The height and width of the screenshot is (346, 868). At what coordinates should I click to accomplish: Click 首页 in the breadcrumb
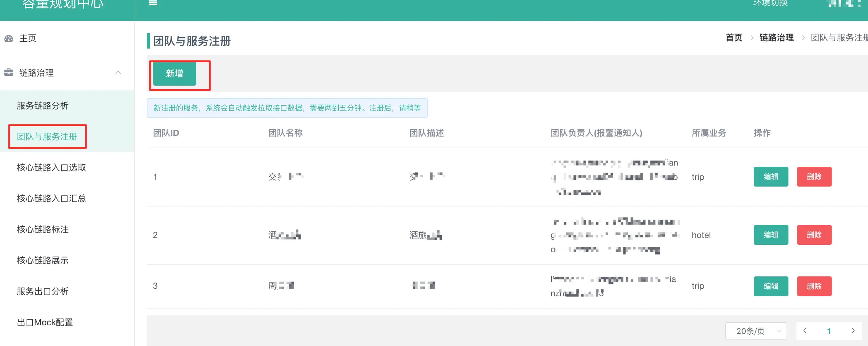click(x=734, y=38)
